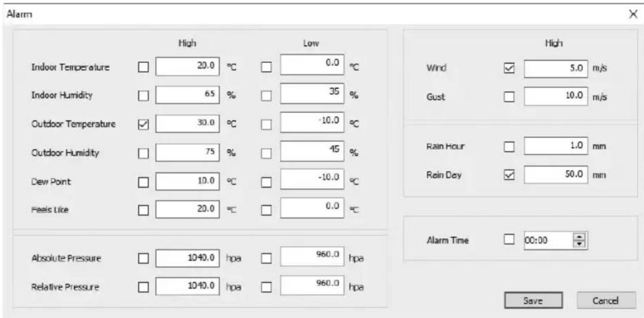Enable the Absolute Pressure high alarm checkbox
The image size is (644, 318).
pyautogui.click(x=142, y=258)
